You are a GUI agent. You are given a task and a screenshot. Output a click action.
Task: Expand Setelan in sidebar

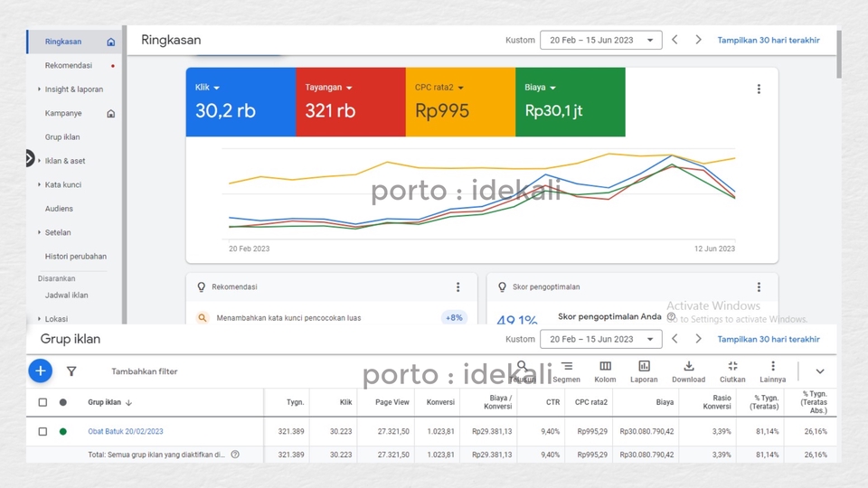[39, 232]
